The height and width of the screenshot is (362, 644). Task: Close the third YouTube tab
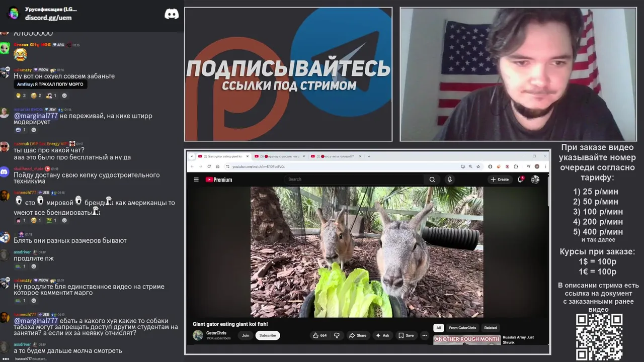click(360, 156)
